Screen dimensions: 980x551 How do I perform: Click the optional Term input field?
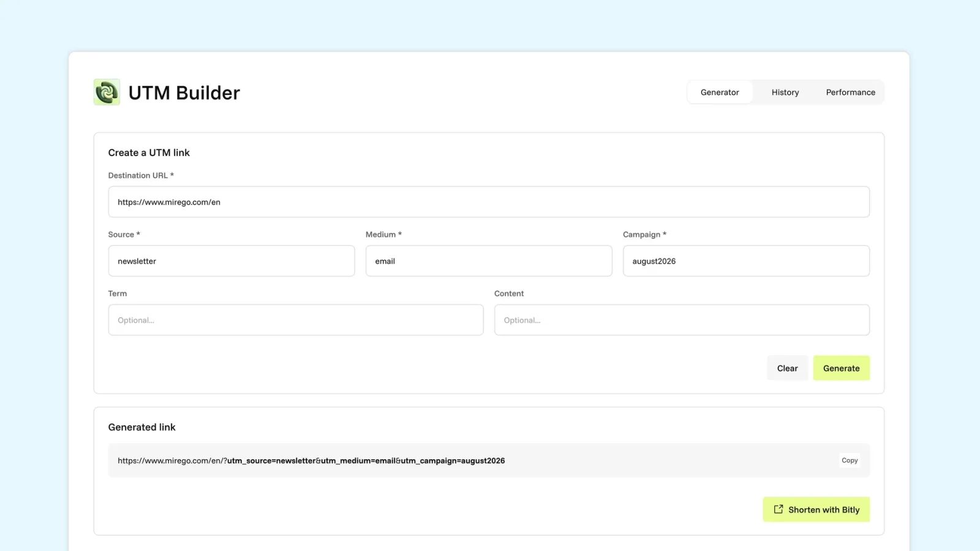click(x=296, y=320)
